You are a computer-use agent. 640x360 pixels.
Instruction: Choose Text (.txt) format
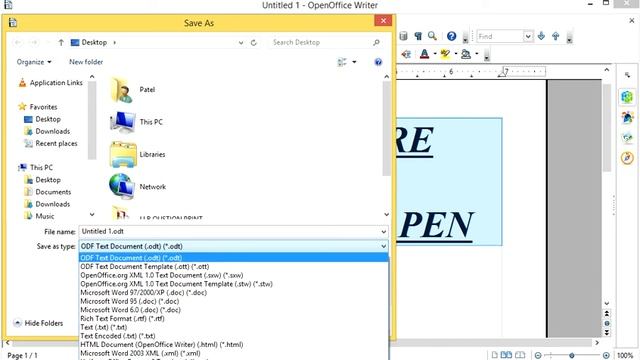coord(234,327)
